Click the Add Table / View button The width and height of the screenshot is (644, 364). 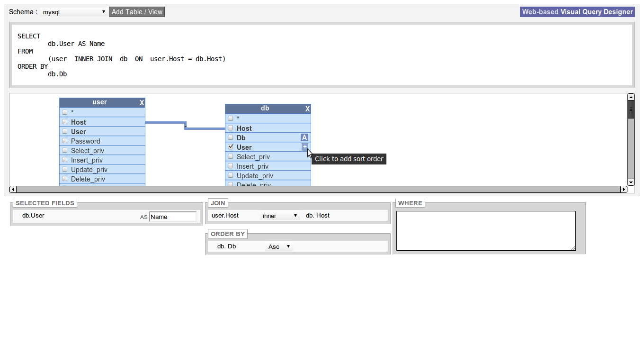tap(137, 12)
